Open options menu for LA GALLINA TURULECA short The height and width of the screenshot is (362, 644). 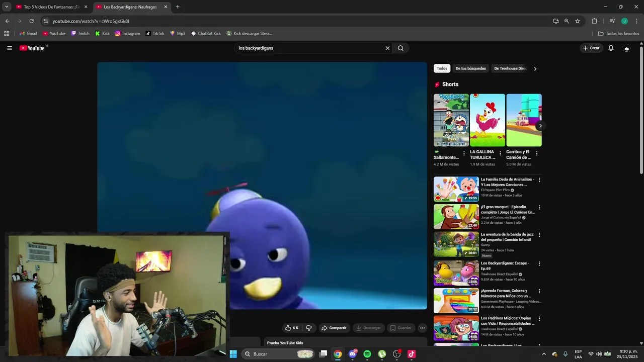click(x=500, y=153)
